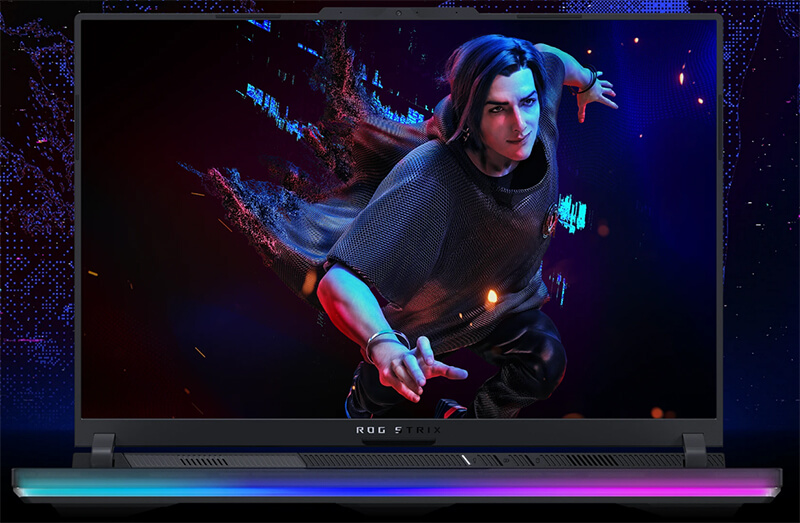
Task: Click the magenta section of the RGB light bar
Action: (680, 487)
